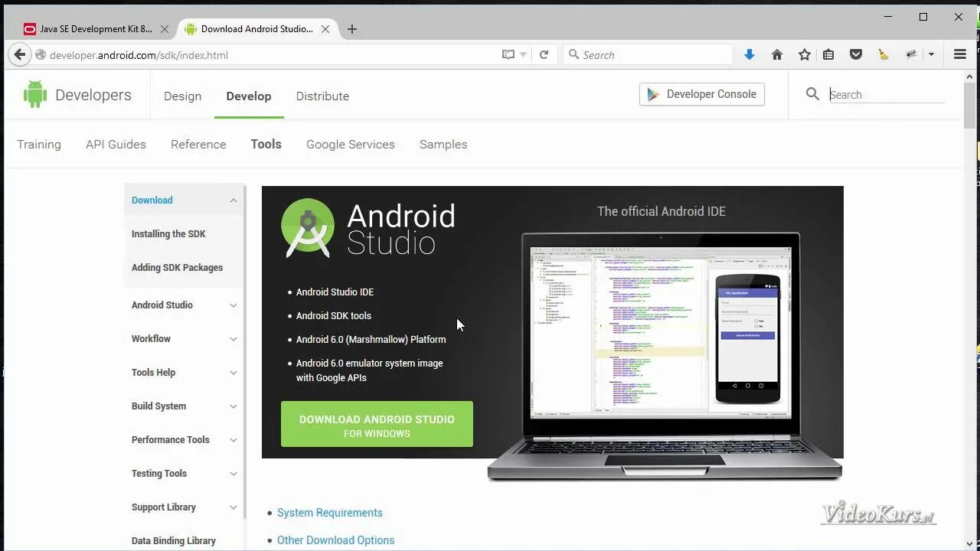The height and width of the screenshot is (551, 980).
Task: Expand the Tools Help sidebar section chevron
Action: pyautogui.click(x=234, y=373)
